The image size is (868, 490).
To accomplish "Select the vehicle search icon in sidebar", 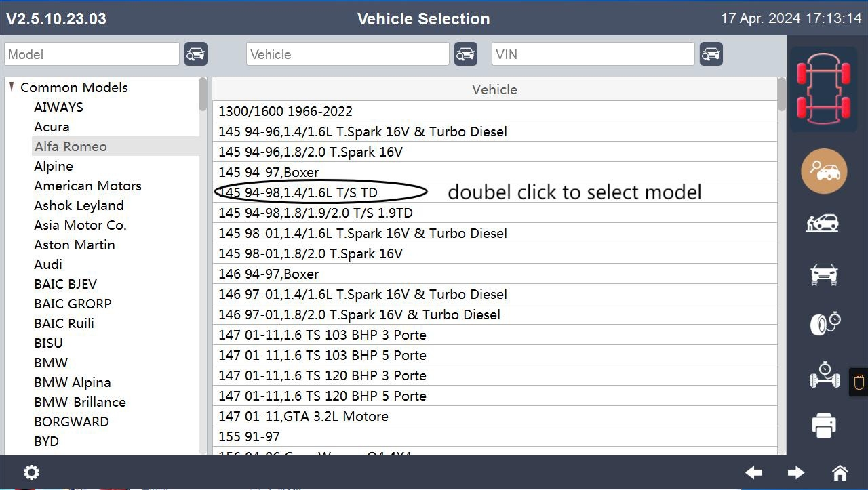I will 824,171.
